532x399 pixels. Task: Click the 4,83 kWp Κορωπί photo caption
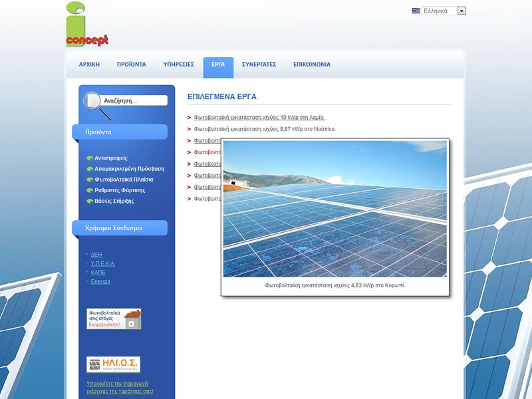[x=335, y=286]
